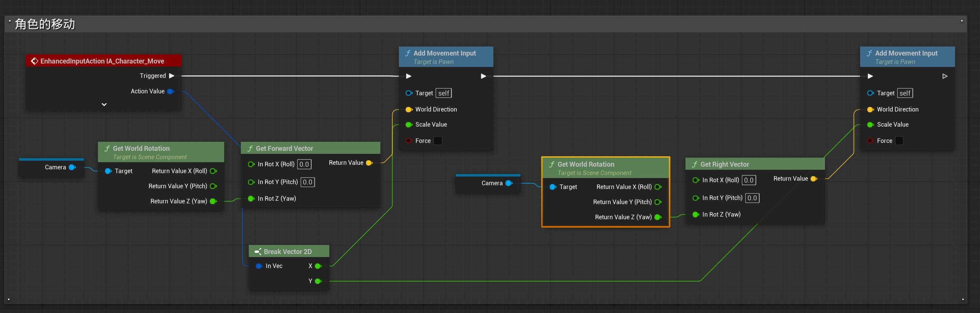
Task: Select the highlighted Get World Rotation node title
Action: (586, 164)
